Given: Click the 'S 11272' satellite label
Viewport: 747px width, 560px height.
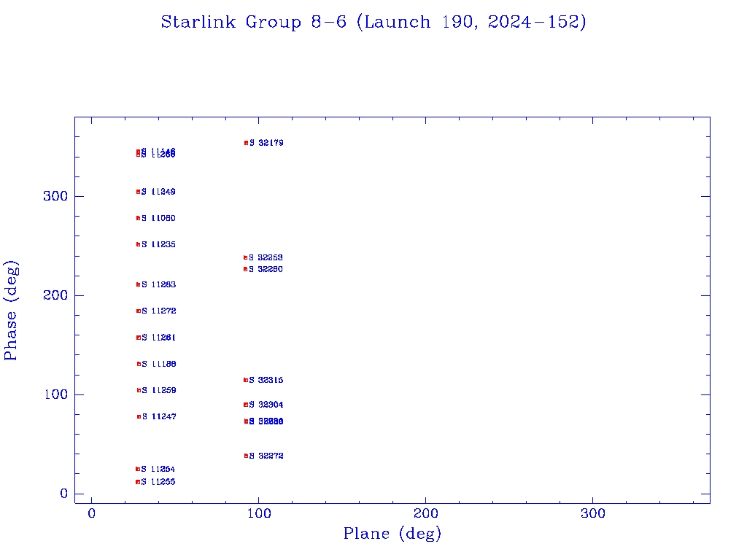Looking at the screenshot, I should 158,311.
